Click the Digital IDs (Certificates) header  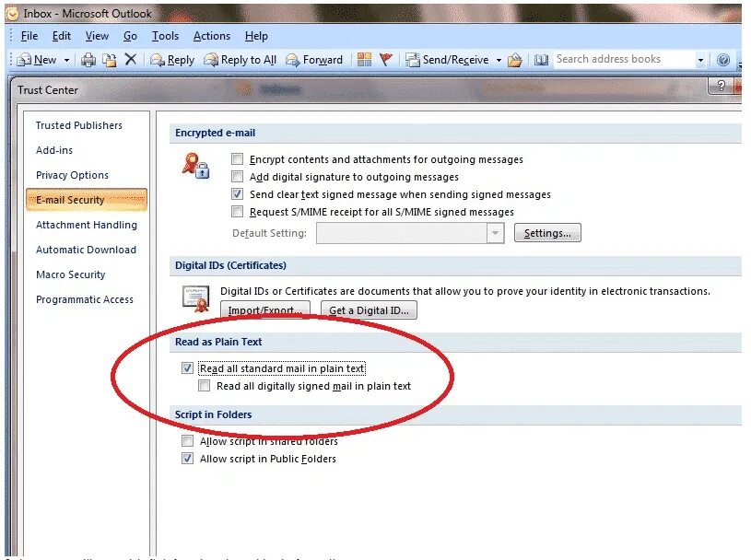(x=230, y=265)
